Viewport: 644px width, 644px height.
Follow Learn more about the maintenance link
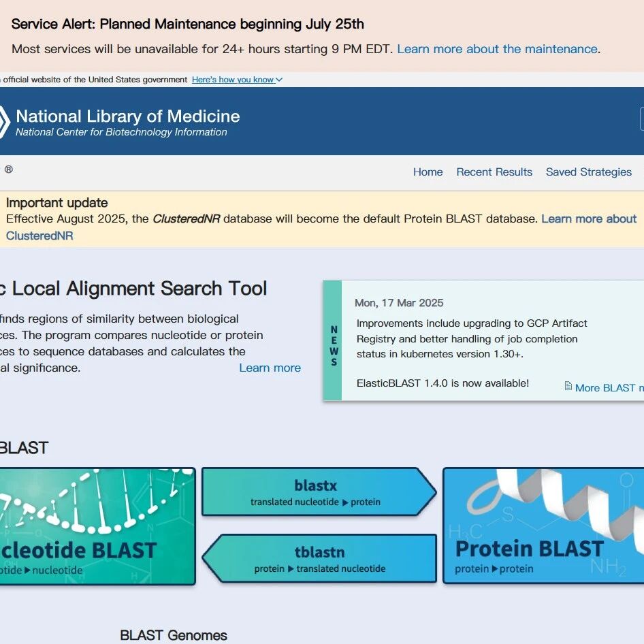coord(497,49)
